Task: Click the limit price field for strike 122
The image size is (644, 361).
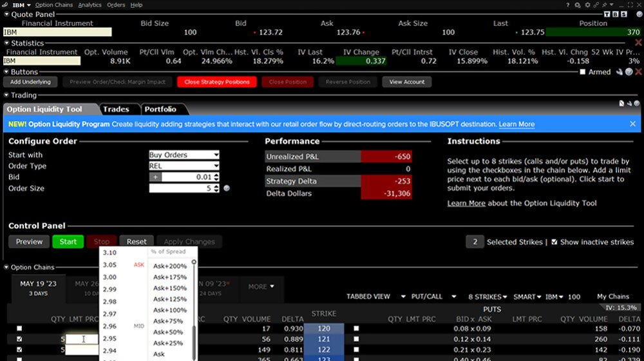Action: pos(82,350)
